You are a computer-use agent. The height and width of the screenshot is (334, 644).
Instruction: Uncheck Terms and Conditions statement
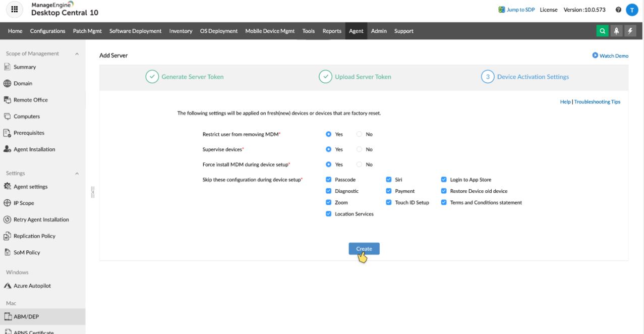[444, 202]
